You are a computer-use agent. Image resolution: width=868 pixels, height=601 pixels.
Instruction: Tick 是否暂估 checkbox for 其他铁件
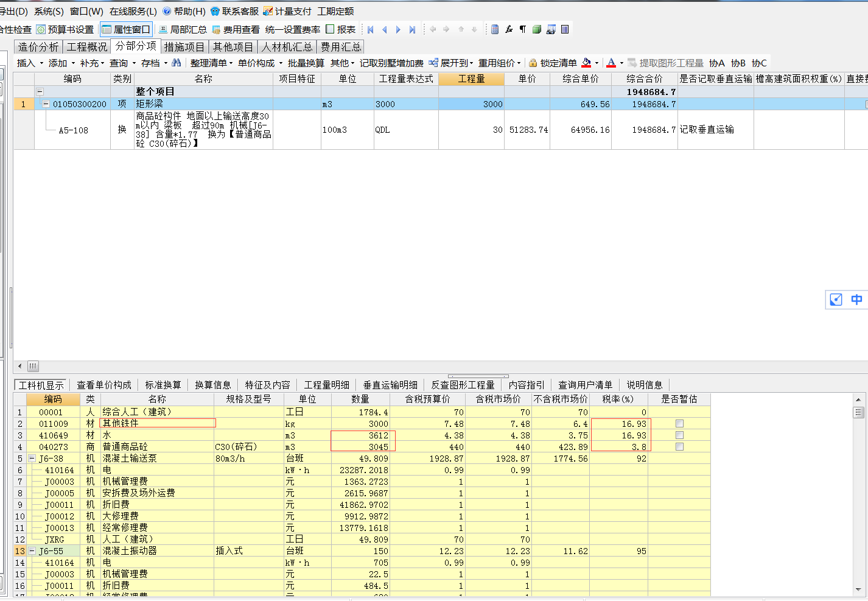679,424
